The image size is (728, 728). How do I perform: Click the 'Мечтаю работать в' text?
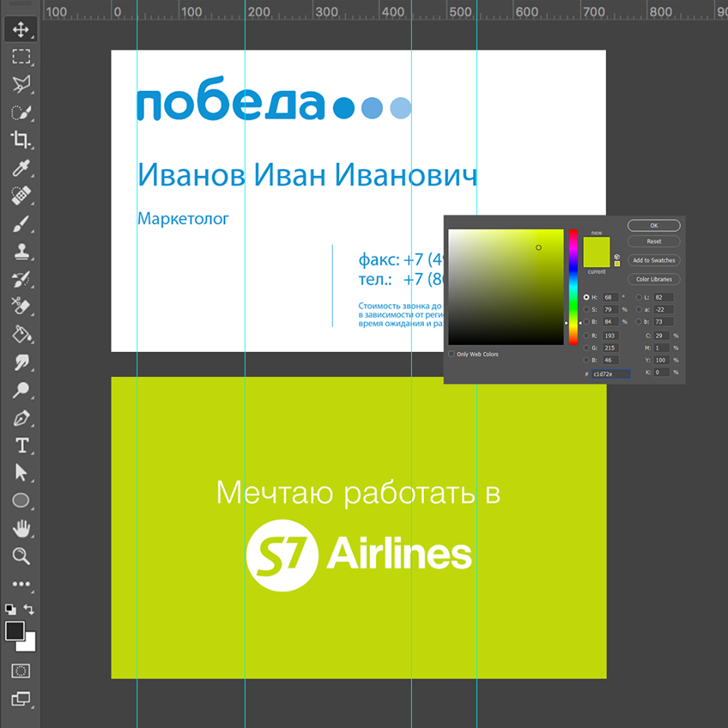[358, 493]
